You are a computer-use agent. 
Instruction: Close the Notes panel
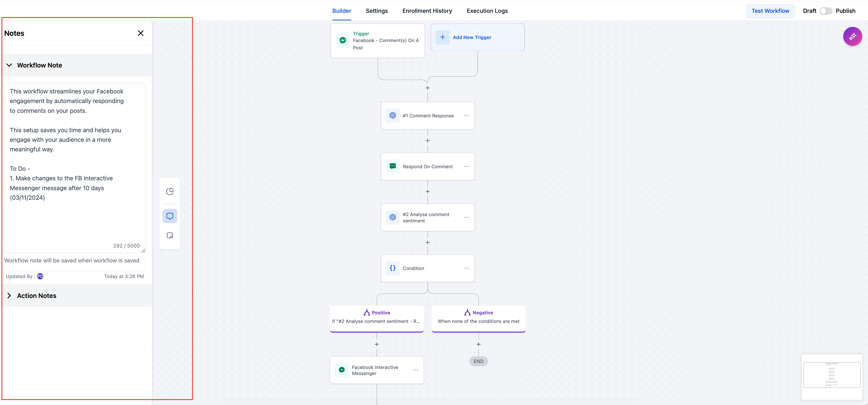tap(141, 33)
